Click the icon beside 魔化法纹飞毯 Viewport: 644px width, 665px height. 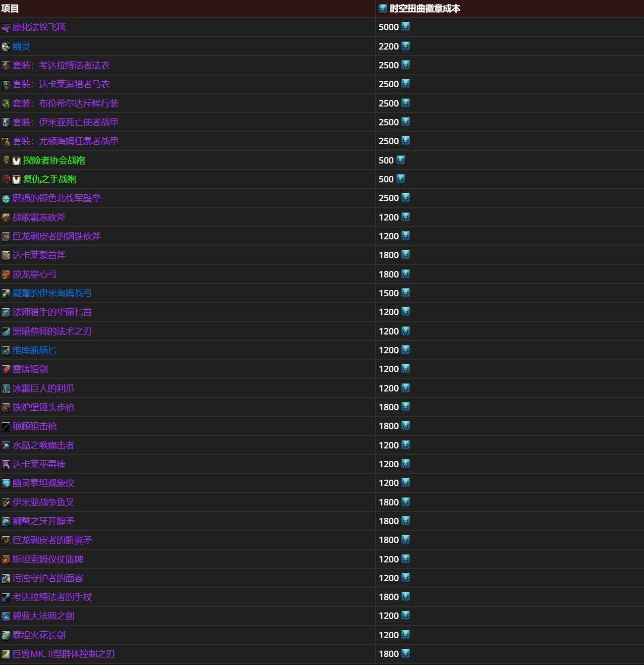(x=6, y=28)
